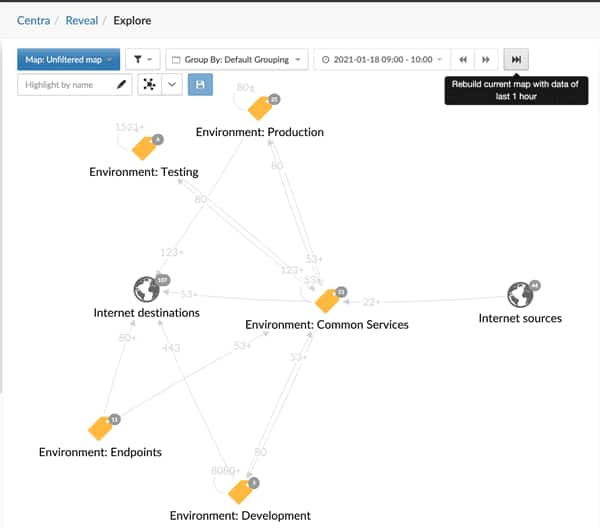Go to the Centra breadcrumb link
The image size is (600, 528).
coord(33,20)
